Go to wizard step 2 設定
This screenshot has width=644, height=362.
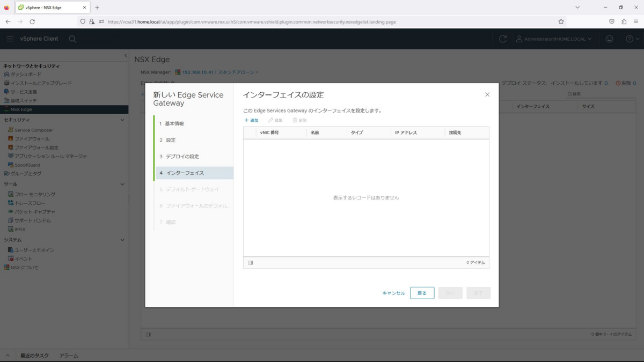coord(194,140)
